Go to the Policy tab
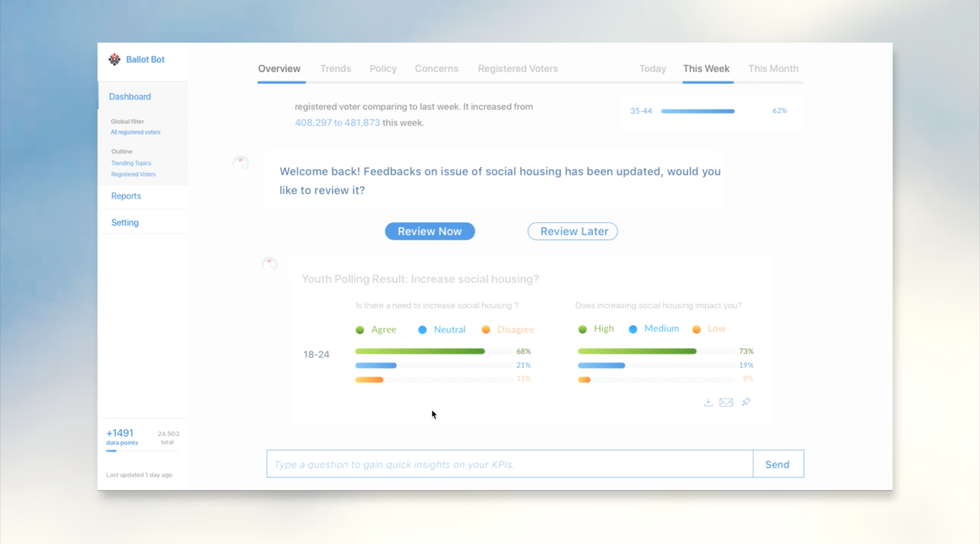The height and width of the screenshot is (544, 980). coord(383,69)
